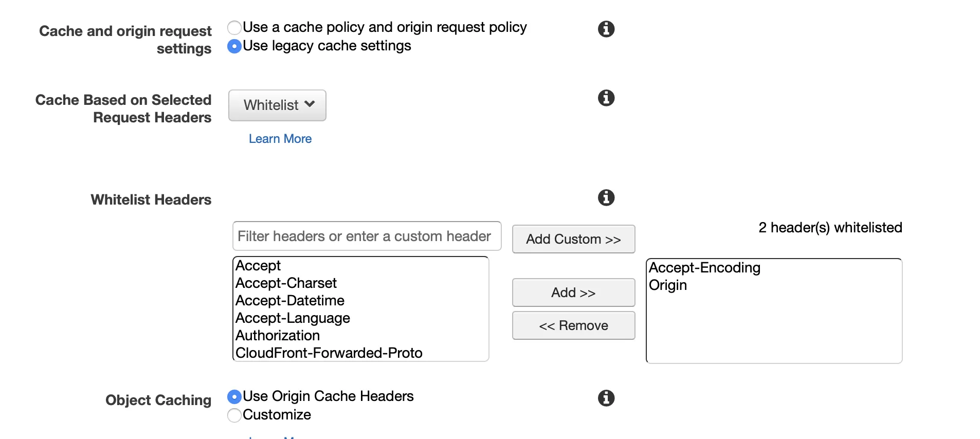Click info icon for cache and origin settings
The width and height of the screenshot is (980, 439).
(x=606, y=29)
